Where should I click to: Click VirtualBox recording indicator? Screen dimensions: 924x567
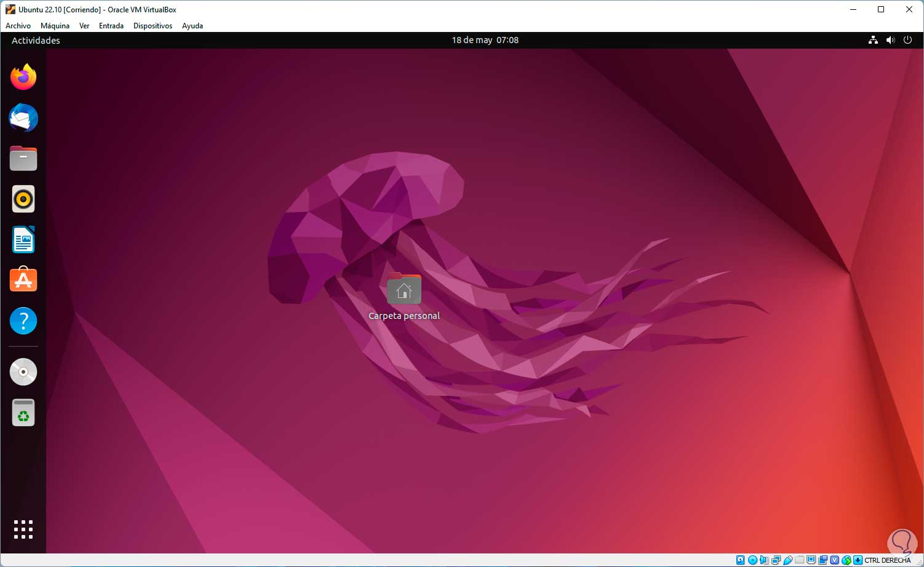823,560
